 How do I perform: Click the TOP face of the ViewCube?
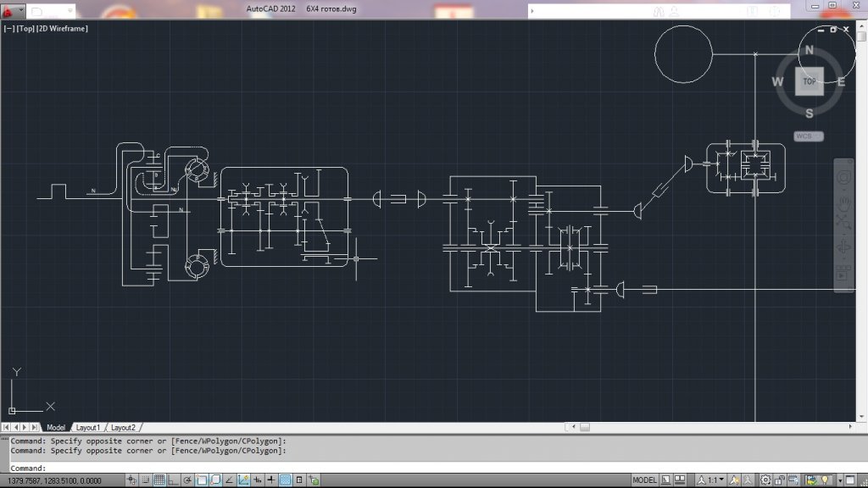pyautogui.click(x=809, y=81)
